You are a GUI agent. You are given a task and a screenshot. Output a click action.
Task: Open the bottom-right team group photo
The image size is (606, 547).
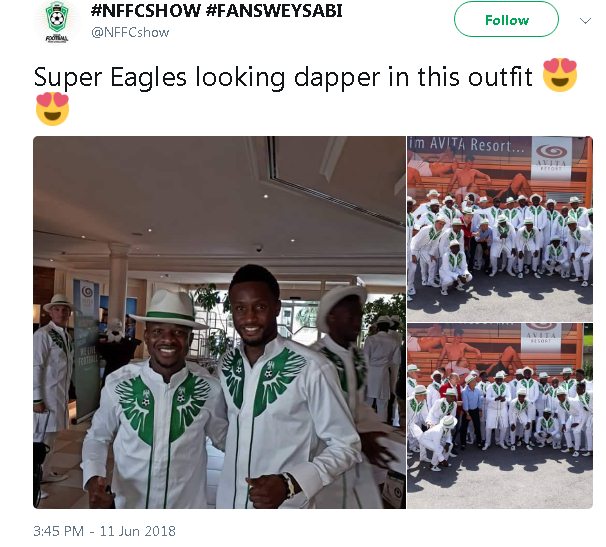pyautogui.click(x=500, y=416)
